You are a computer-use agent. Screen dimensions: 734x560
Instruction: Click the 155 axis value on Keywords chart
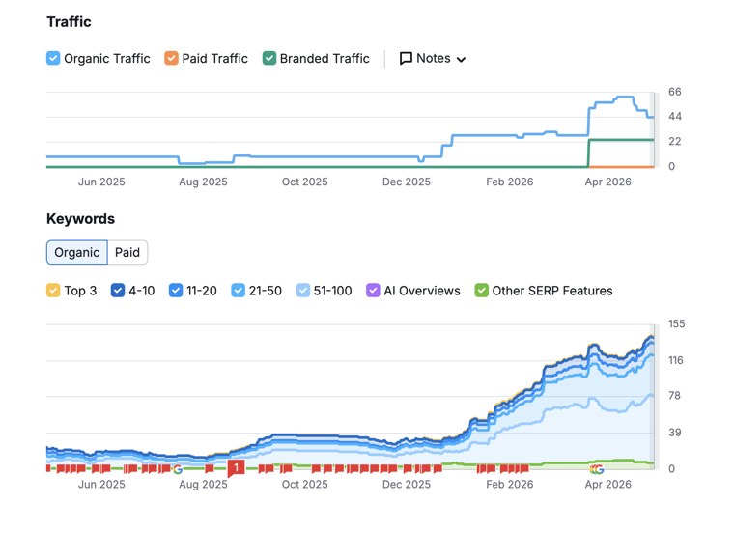tap(676, 323)
